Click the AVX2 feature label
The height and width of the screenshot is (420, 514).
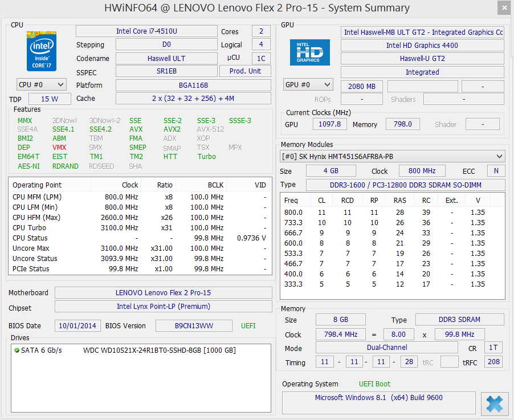[172, 129]
